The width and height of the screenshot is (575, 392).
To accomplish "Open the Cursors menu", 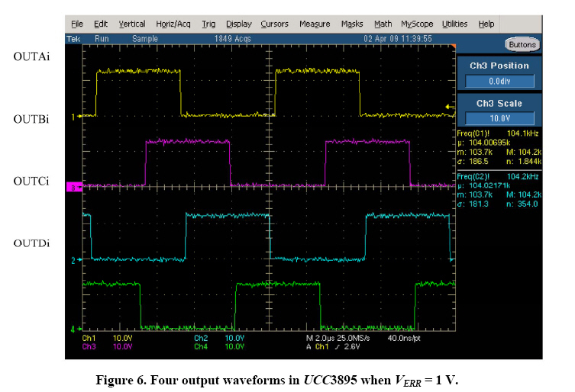I will point(274,24).
